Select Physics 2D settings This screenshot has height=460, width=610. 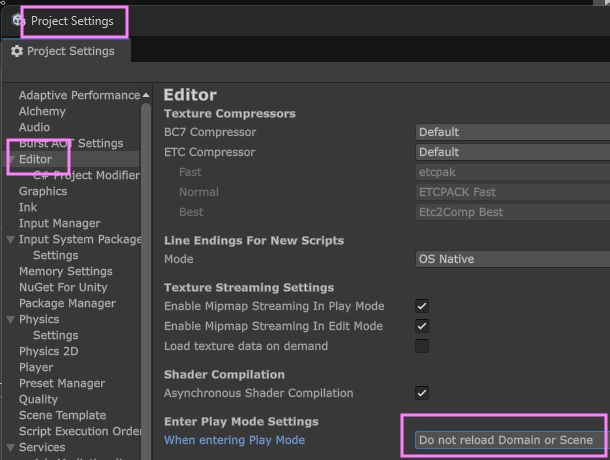coord(49,351)
